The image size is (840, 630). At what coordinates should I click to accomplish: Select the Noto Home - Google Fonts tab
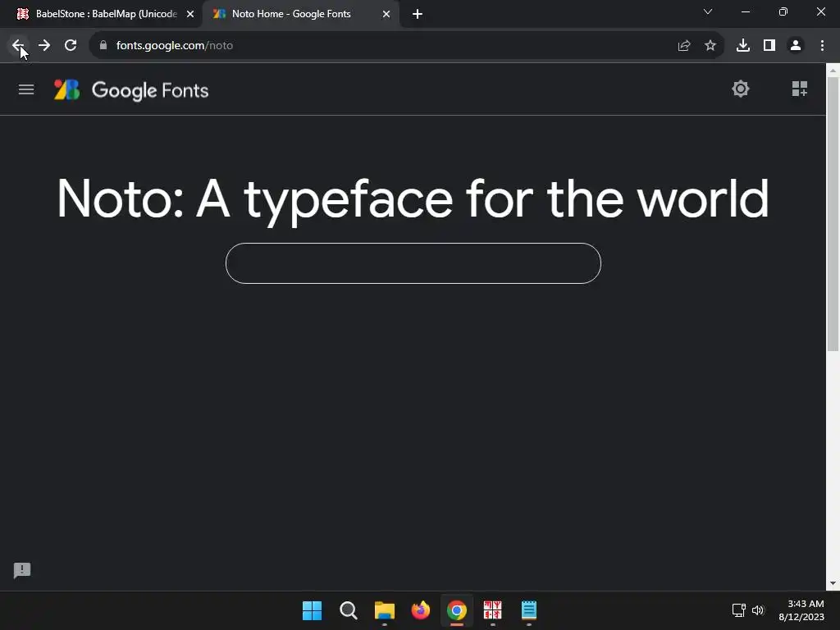300,14
